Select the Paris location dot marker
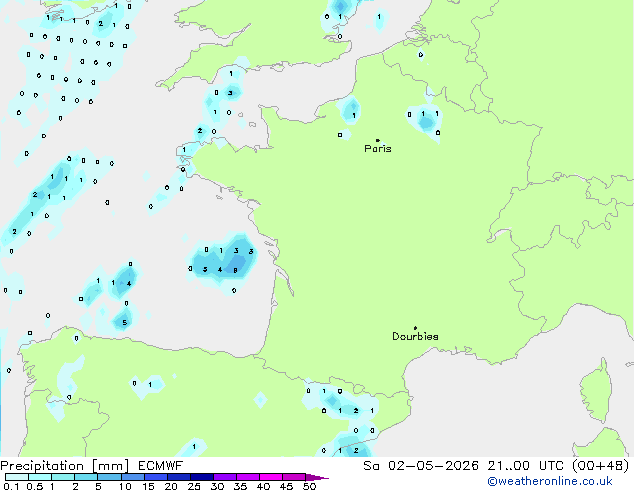The image size is (634, 490). (x=378, y=140)
